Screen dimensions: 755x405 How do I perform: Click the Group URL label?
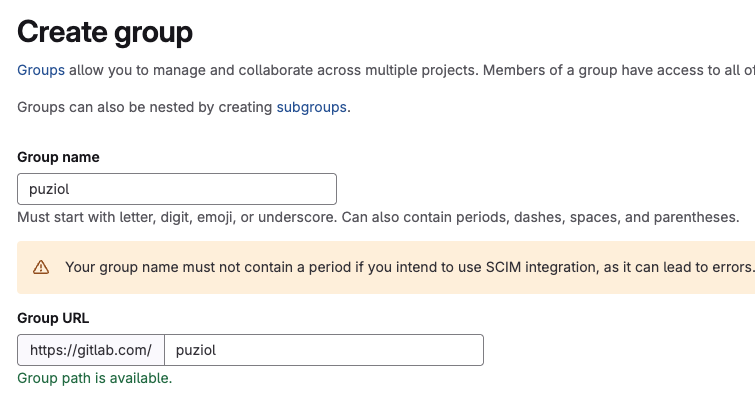[53, 318]
